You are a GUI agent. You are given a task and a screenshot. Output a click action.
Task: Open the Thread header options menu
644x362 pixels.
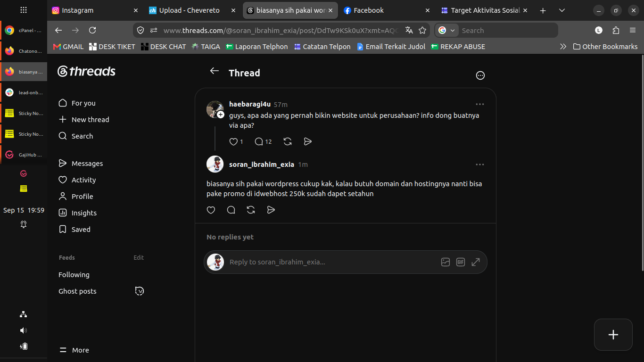(x=480, y=75)
